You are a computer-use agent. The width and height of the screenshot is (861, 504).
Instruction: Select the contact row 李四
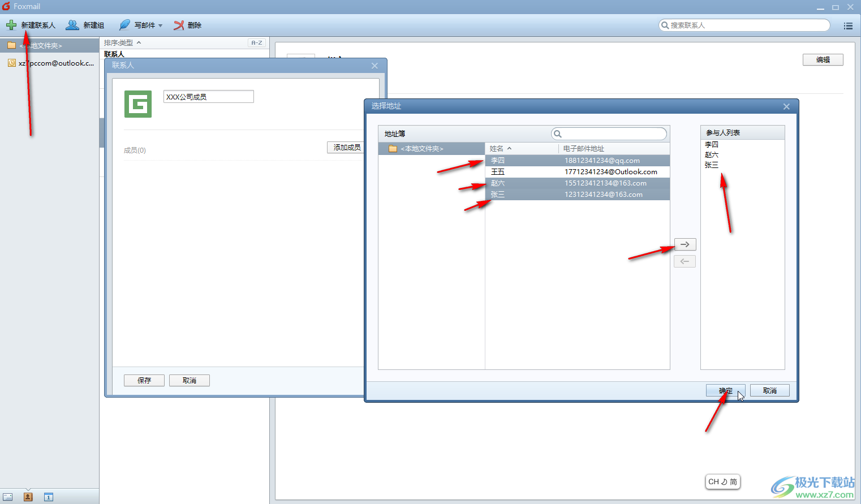coord(578,160)
